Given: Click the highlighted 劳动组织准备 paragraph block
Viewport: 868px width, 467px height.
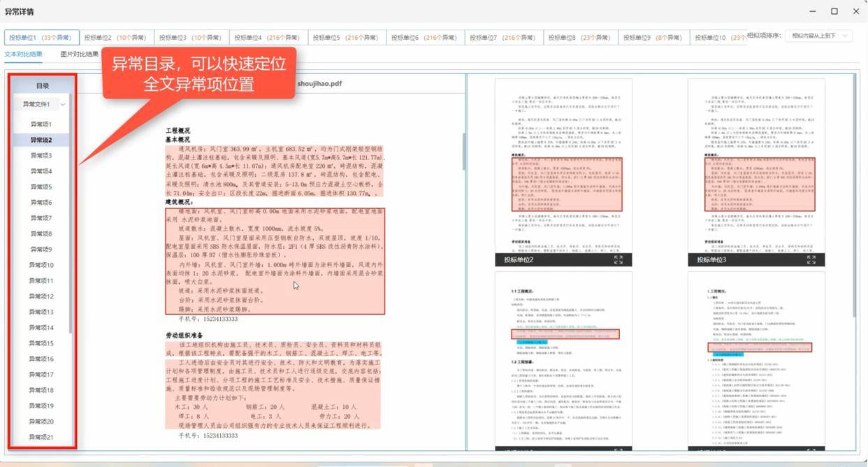Looking at the screenshot, I should pyautogui.click(x=275, y=385).
